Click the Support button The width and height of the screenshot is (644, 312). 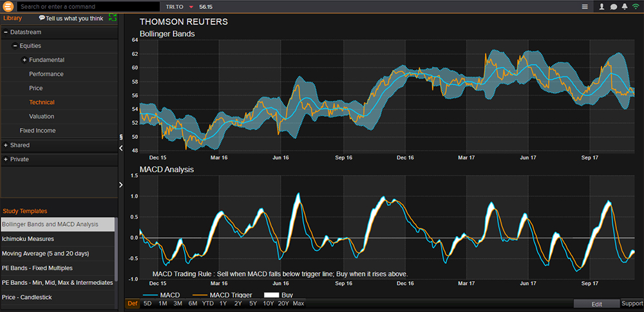632,304
